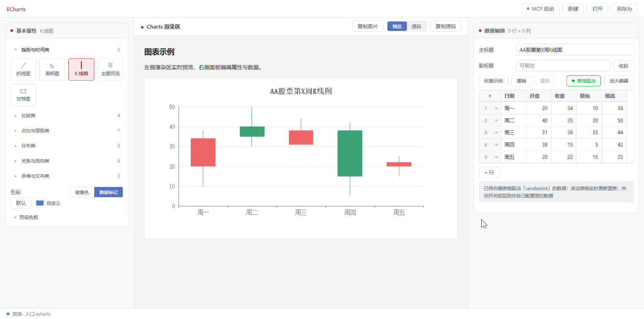Select the 背景色 color tab

82,192
